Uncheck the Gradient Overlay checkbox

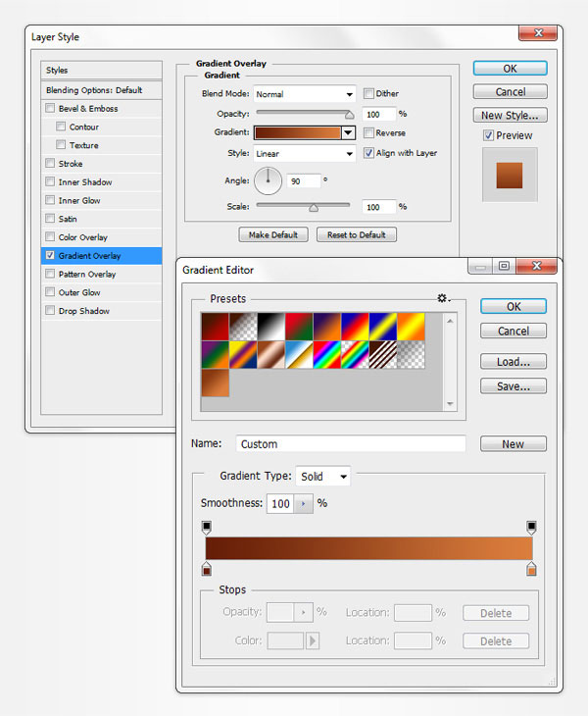point(50,255)
